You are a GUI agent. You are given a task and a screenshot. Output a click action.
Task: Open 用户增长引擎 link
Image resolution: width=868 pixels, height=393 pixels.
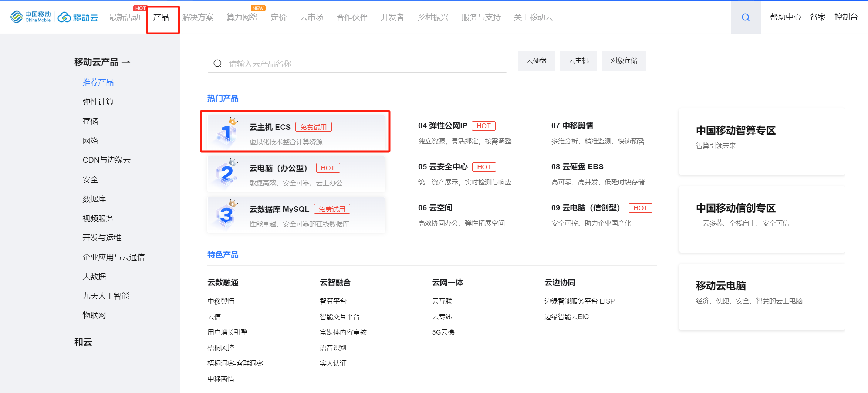(x=227, y=332)
